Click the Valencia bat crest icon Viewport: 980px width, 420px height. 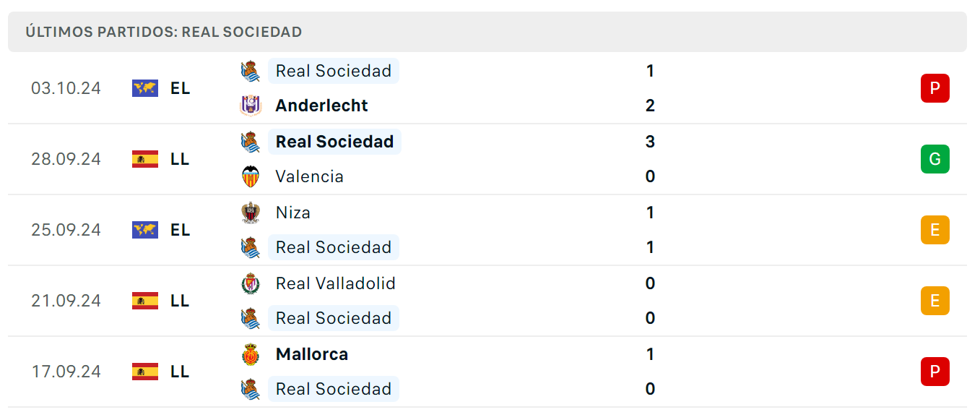[251, 176]
